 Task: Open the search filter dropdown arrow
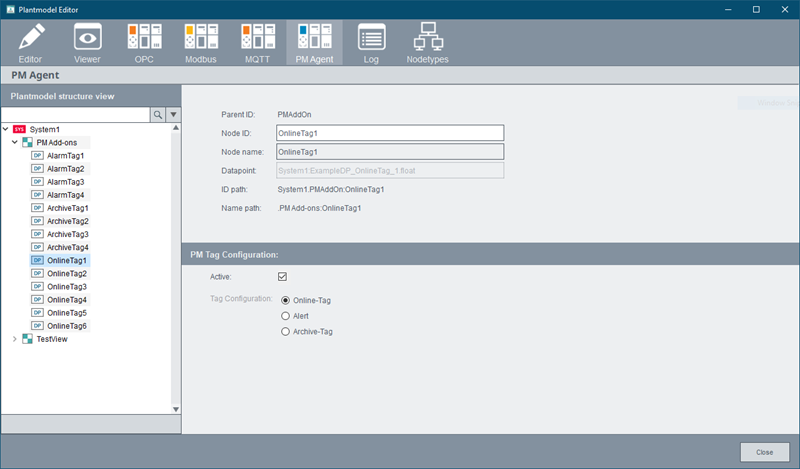coord(173,115)
